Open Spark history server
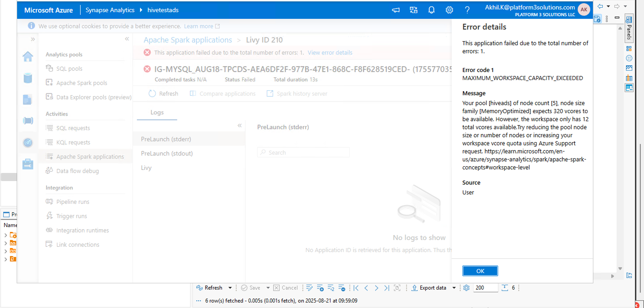Image resolution: width=644 pixels, height=308 pixels. pos(297,93)
